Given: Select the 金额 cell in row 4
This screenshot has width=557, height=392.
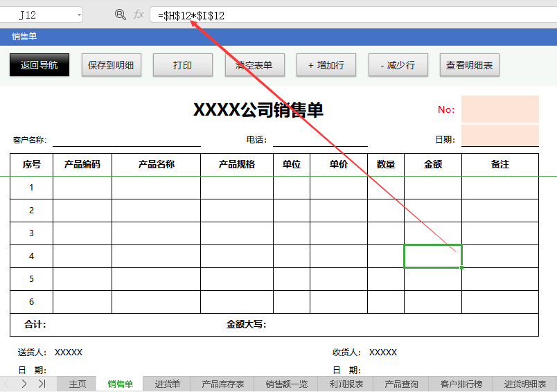Looking at the screenshot, I should (433, 256).
